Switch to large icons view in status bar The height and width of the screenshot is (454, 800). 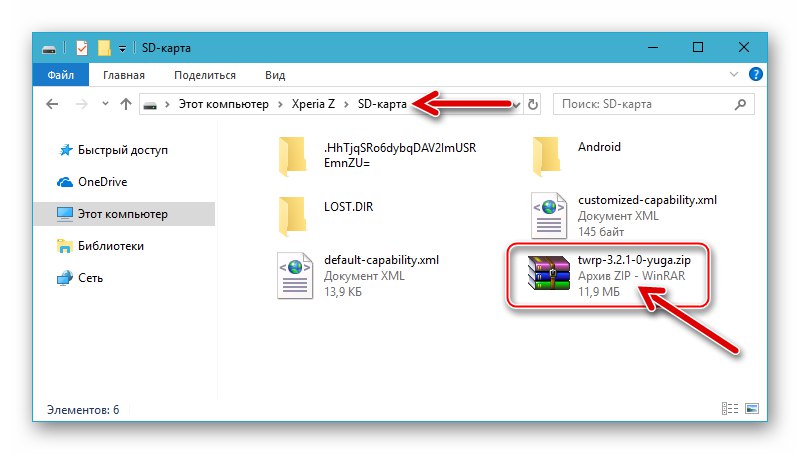pos(752,409)
